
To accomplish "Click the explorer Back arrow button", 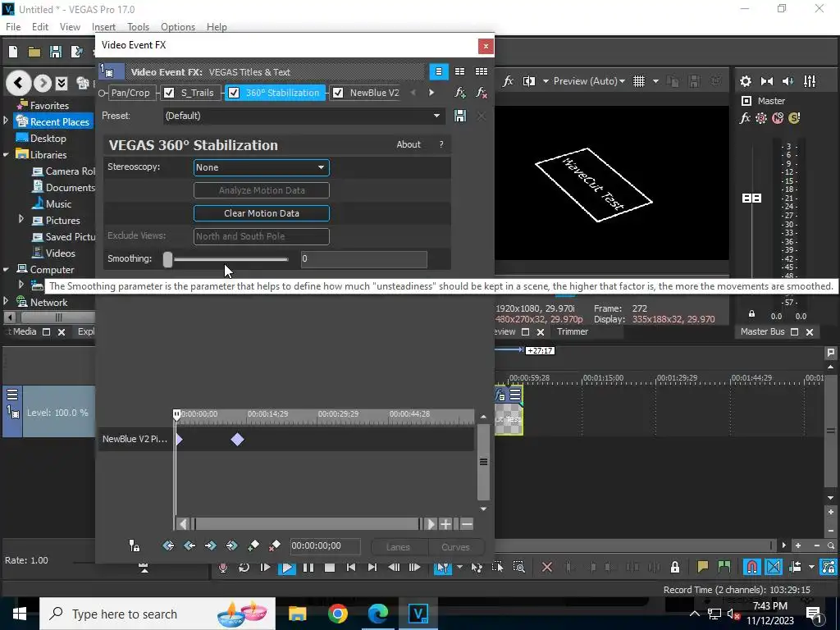I will (x=18, y=83).
